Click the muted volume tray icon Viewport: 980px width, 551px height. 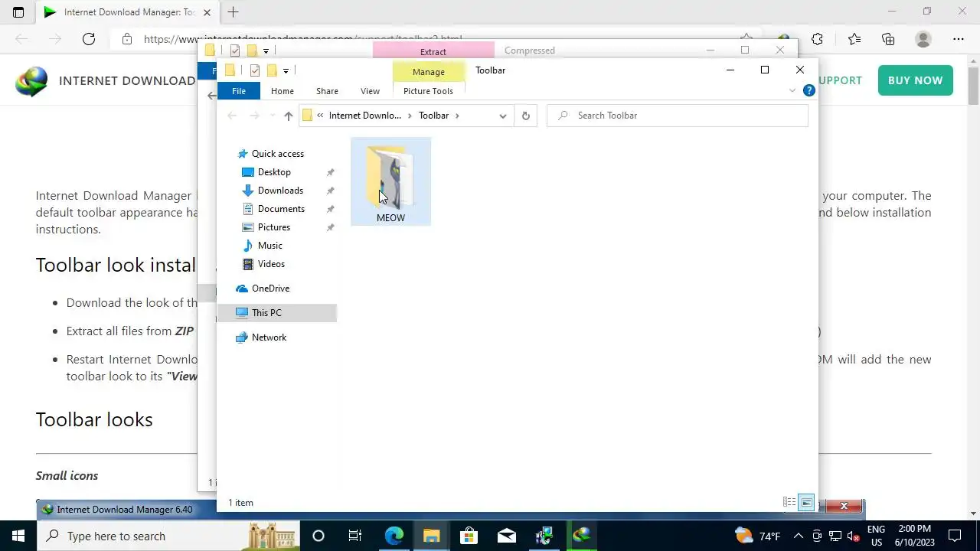854,536
